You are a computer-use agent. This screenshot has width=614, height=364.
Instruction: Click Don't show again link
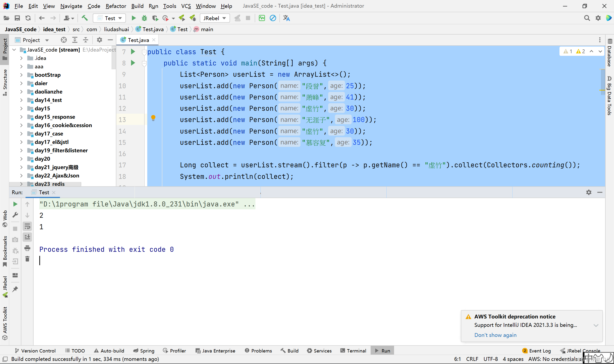click(x=495, y=335)
